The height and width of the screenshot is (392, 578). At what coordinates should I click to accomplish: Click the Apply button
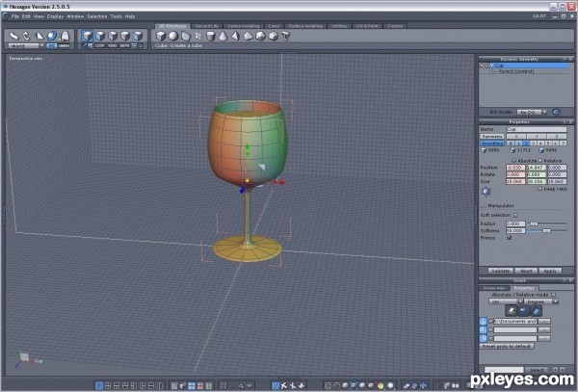pyautogui.click(x=550, y=271)
